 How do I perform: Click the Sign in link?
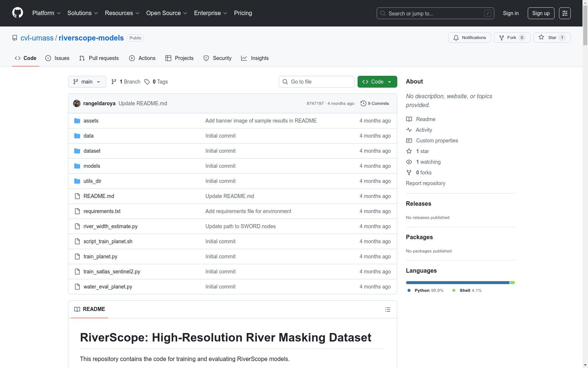pyautogui.click(x=511, y=13)
